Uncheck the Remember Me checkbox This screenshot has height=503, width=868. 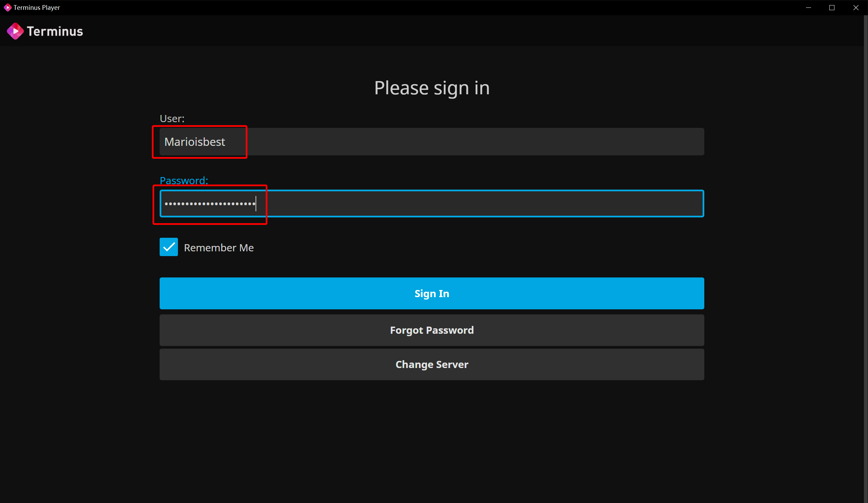(x=168, y=247)
